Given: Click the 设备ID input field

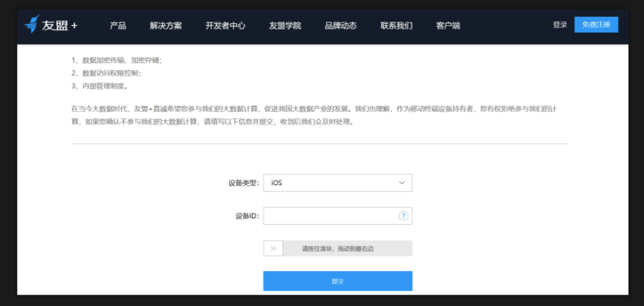Looking at the screenshot, I should (x=338, y=216).
